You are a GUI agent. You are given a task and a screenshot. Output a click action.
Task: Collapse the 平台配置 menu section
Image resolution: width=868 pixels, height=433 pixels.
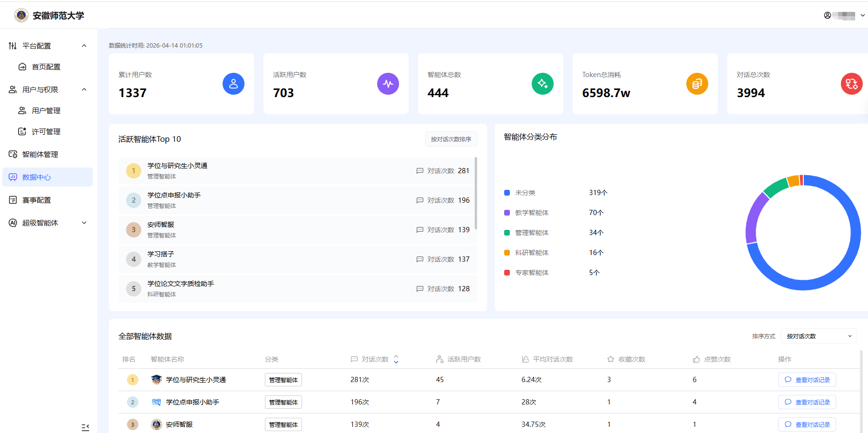[84, 46]
